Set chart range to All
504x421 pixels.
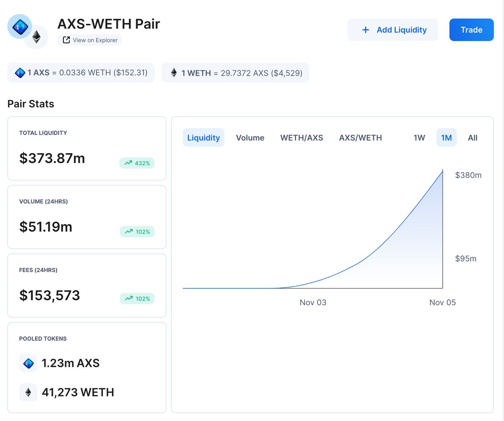[x=472, y=138]
